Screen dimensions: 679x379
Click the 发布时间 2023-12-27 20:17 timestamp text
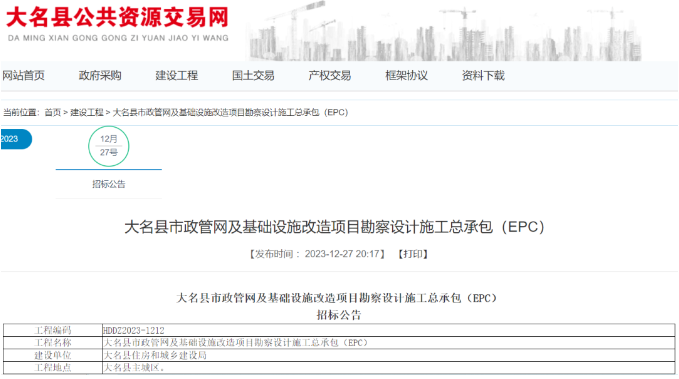click(x=317, y=254)
